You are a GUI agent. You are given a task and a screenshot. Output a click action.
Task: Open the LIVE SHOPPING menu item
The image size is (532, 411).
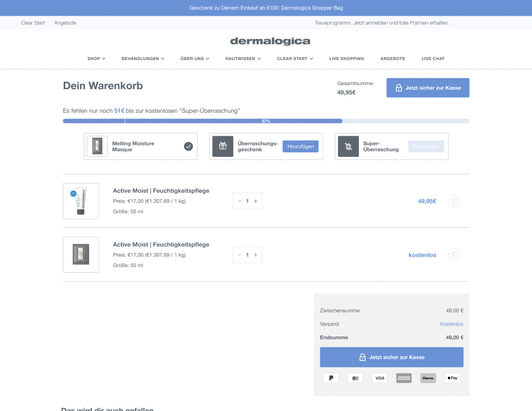pyautogui.click(x=346, y=58)
